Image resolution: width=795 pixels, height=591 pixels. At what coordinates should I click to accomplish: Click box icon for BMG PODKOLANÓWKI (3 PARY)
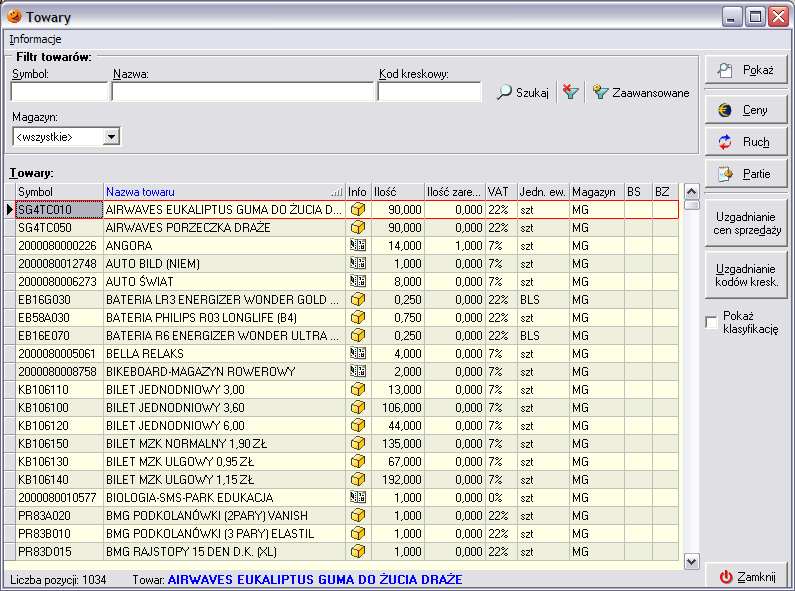[358, 533]
